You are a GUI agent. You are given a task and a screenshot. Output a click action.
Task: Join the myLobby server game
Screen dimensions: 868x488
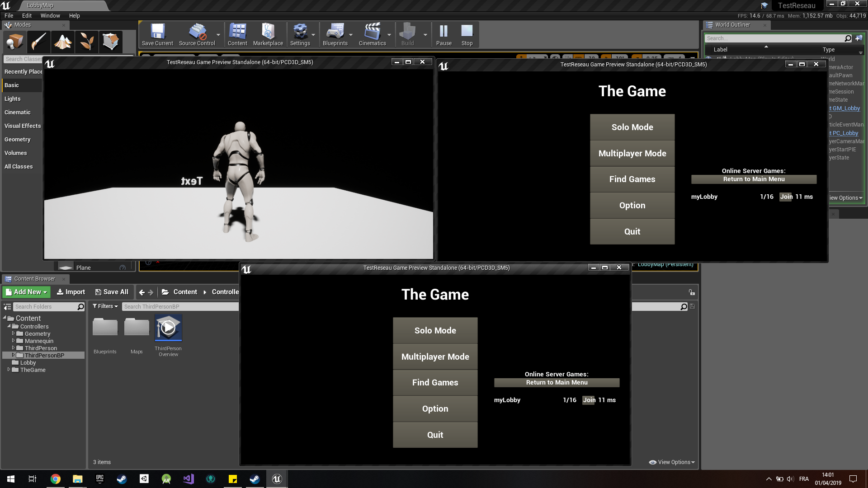tap(589, 400)
